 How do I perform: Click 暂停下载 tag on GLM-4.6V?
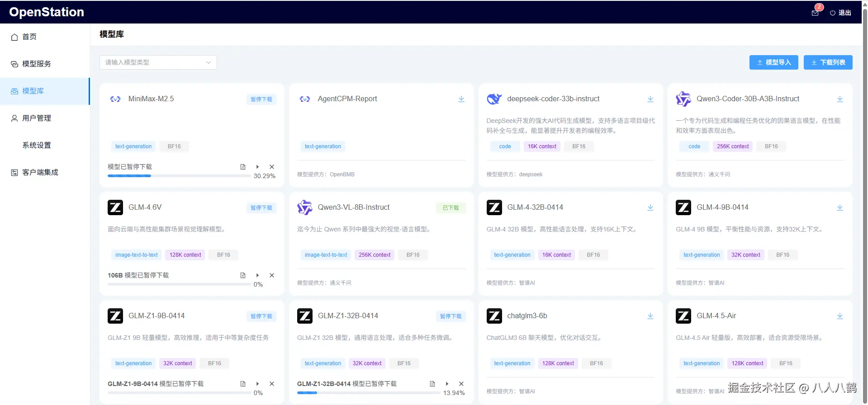261,208
